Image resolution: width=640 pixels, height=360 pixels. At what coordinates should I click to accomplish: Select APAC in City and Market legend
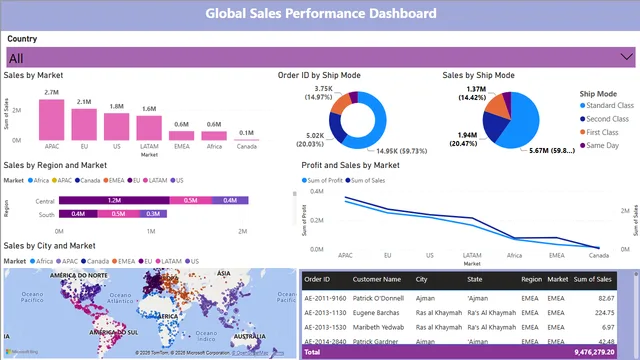coord(67,261)
